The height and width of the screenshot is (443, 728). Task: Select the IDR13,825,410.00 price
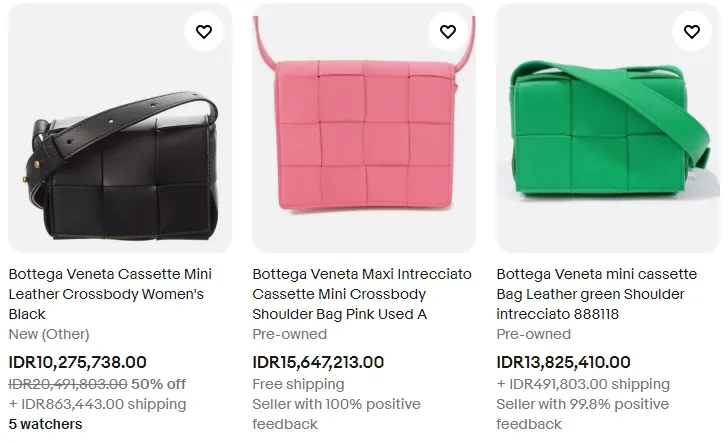coord(564,363)
